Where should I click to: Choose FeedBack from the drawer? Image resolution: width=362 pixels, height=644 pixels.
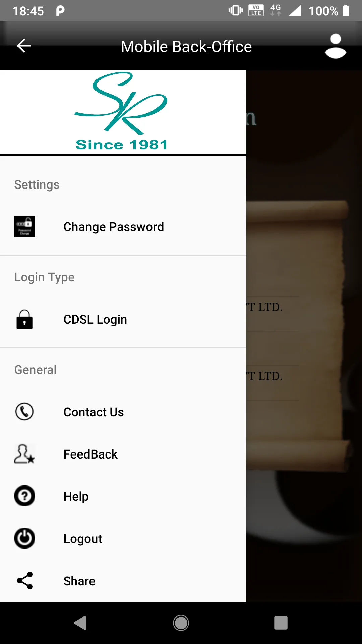90,454
